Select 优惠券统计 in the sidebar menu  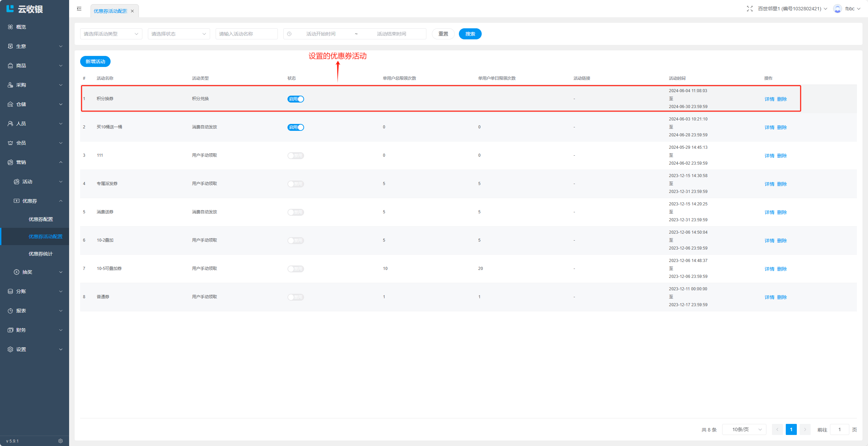(40, 254)
